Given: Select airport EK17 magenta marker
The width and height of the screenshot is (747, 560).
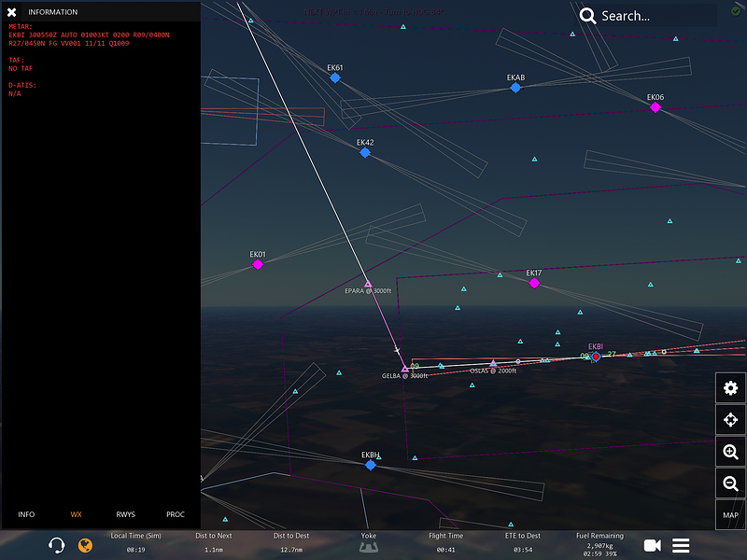Looking at the screenshot, I should pos(534,284).
